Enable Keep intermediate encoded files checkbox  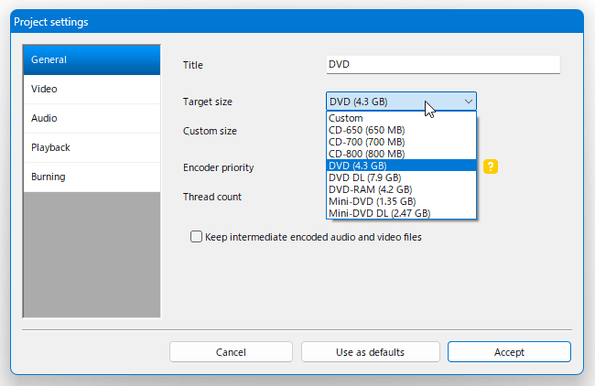point(196,237)
